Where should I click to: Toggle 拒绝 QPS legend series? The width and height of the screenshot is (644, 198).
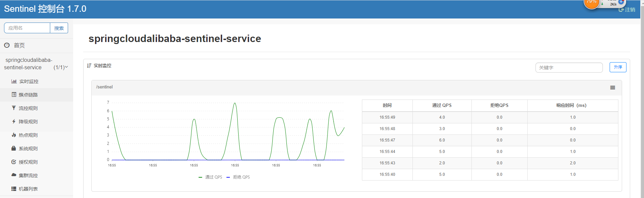point(238,177)
